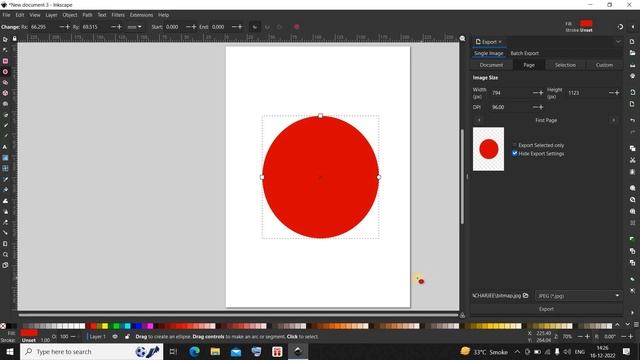Click the export preview thumbnail
The width and height of the screenshot is (640, 360).
[x=488, y=149]
